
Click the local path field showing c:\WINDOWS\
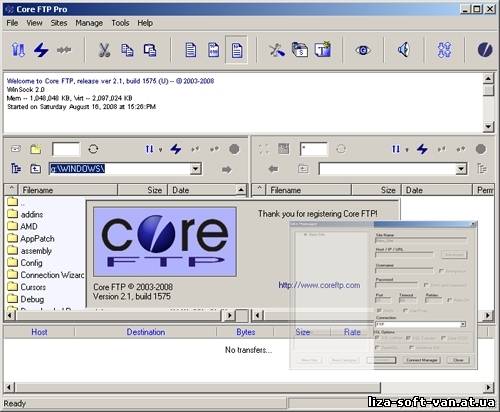click(119, 169)
